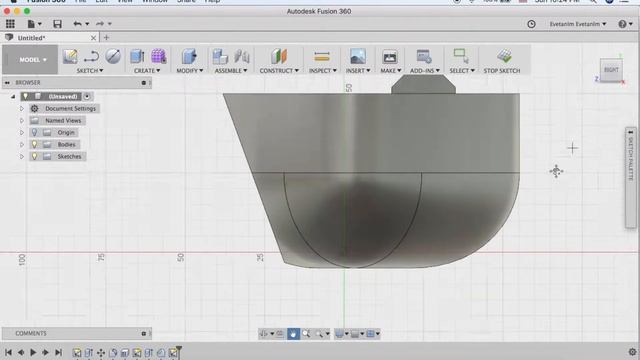Screen dimensions: 640x360
Task: Toggle visibility bulb of Unsaved root component
Action: tap(25, 96)
